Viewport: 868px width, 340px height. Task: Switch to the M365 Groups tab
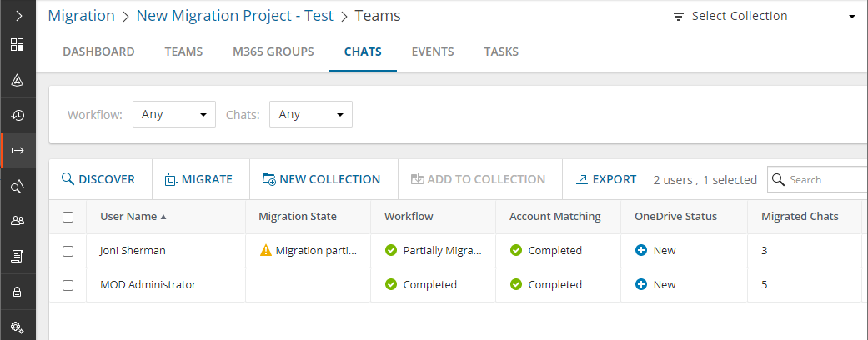click(x=273, y=52)
